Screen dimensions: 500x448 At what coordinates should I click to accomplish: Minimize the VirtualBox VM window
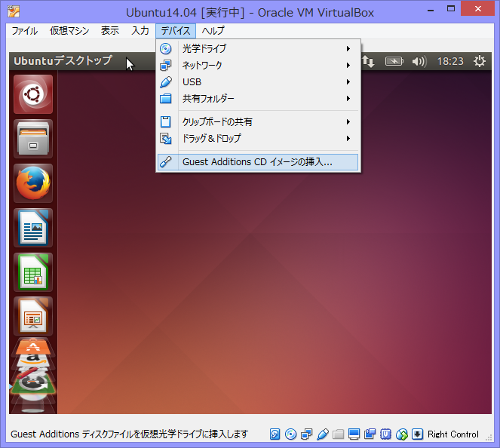click(x=431, y=9)
